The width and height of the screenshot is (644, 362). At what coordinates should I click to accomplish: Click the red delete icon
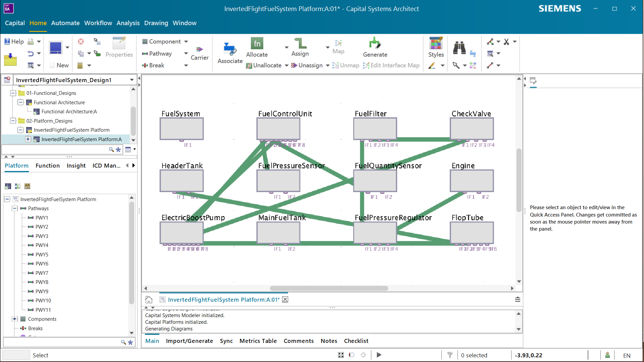(81, 42)
